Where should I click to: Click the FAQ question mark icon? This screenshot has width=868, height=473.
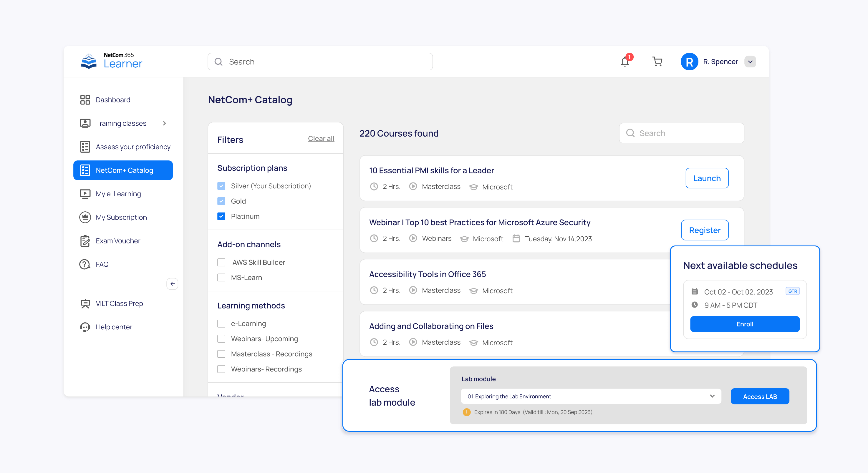(x=85, y=265)
